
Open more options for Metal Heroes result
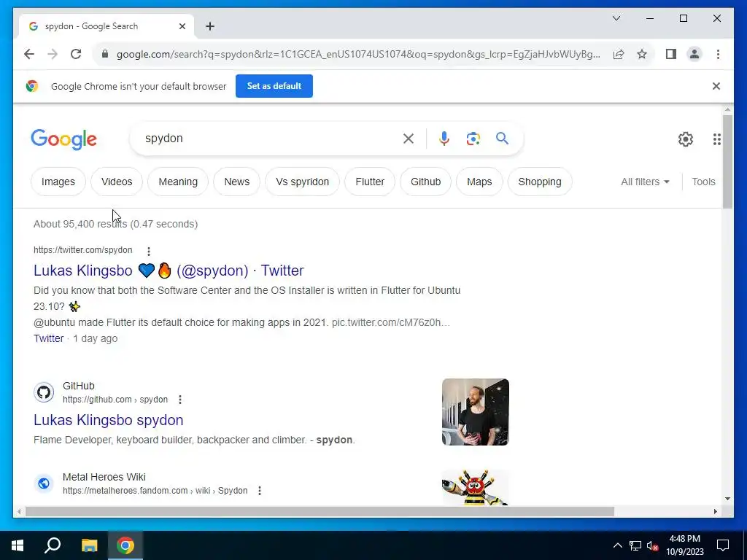260,491
